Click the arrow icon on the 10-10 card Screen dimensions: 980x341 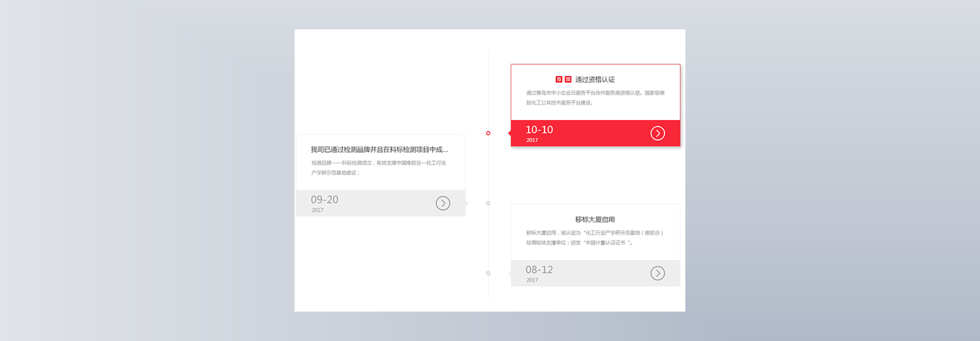point(657,133)
